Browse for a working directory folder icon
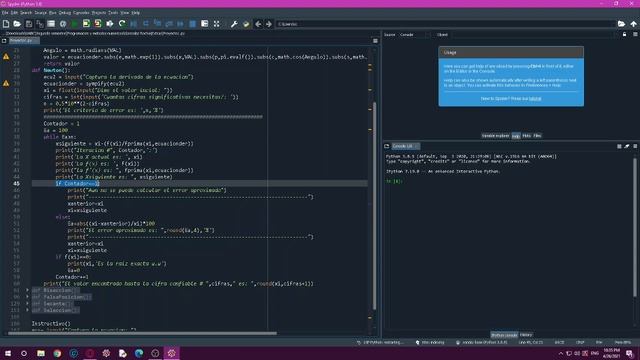Screen dimensions: 640x360 pos(621,24)
